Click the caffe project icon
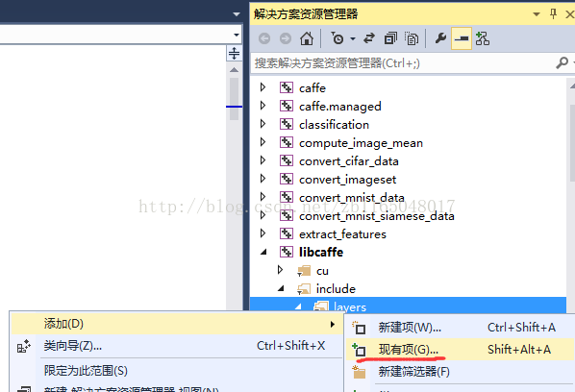575x392 pixels. pos(287,87)
